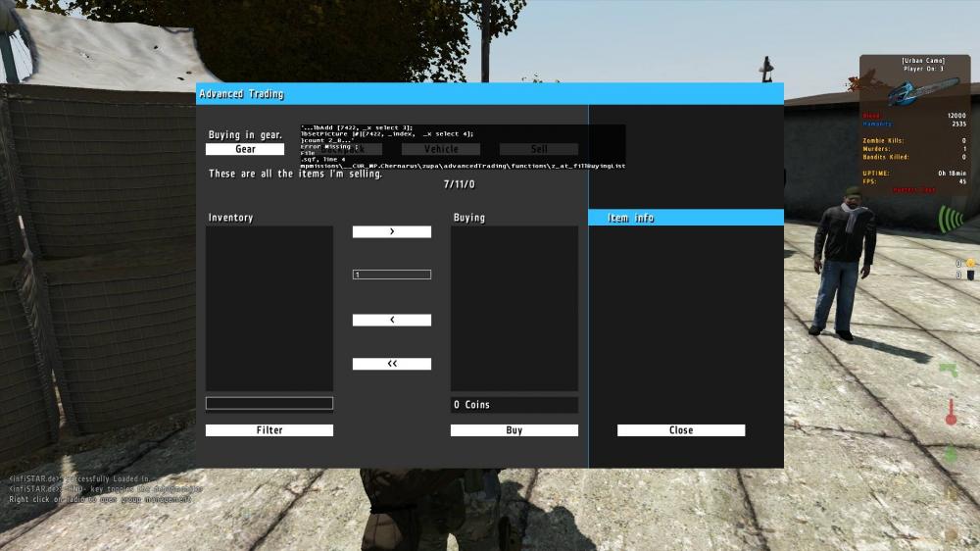Select the Item info panel header
980x551 pixels.
click(x=685, y=218)
